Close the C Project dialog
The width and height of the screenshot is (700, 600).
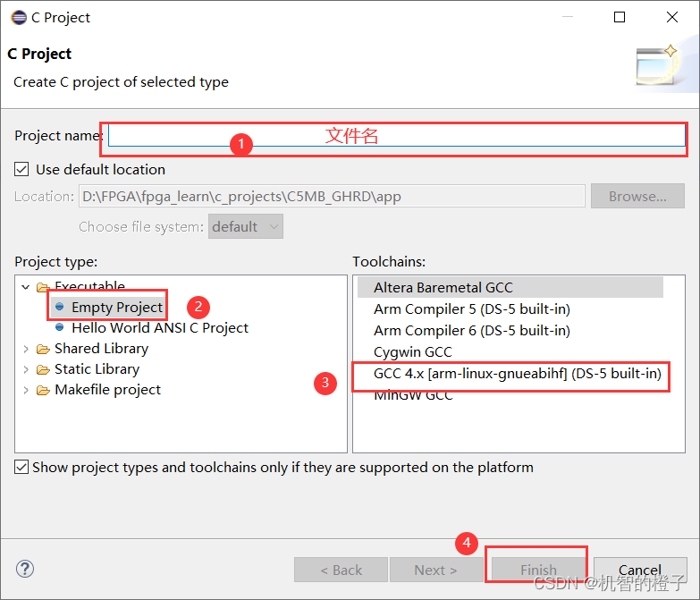click(x=672, y=17)
